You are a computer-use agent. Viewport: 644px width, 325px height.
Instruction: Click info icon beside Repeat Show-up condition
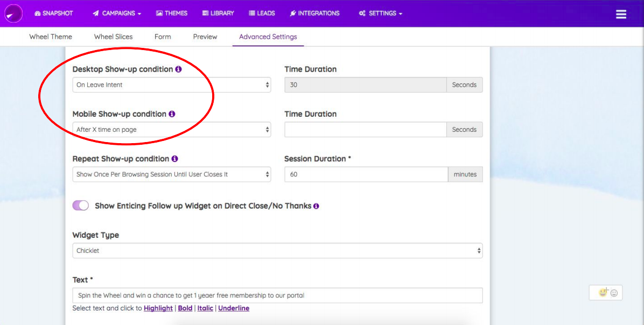[174, 158]
